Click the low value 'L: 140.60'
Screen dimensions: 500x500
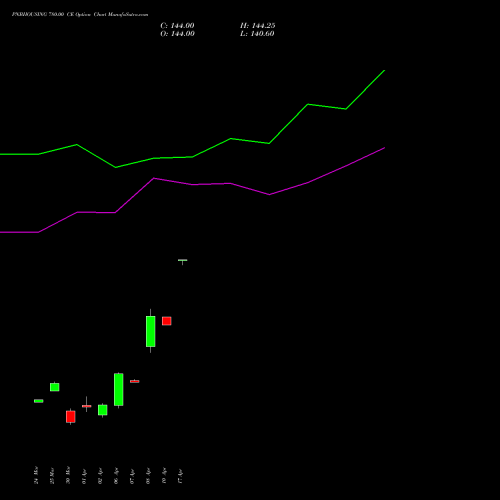[257, 34]
